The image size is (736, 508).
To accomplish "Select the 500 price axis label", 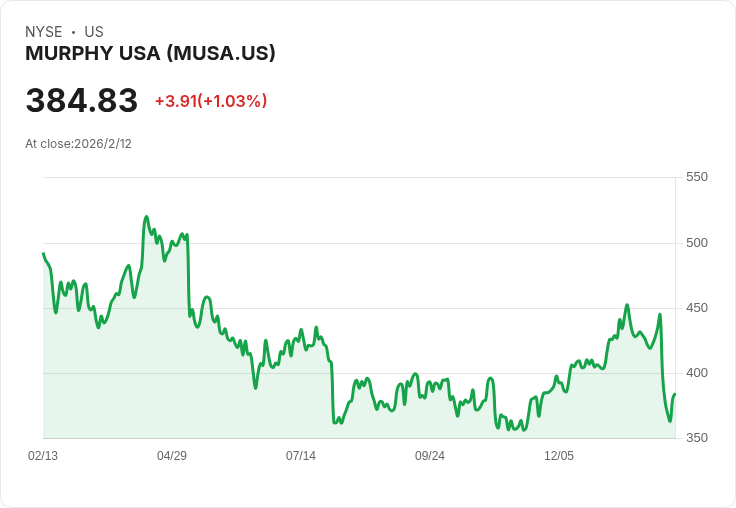I will click(x=697, y=242).
